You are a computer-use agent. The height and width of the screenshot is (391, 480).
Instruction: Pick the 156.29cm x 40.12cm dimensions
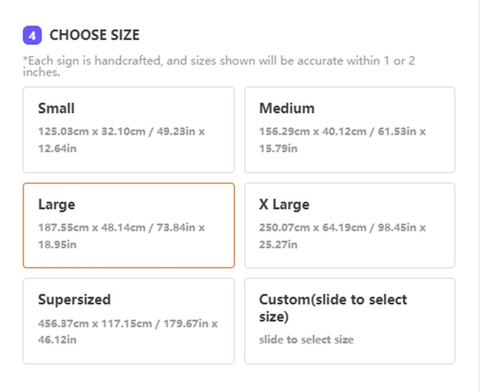point(313,131)
